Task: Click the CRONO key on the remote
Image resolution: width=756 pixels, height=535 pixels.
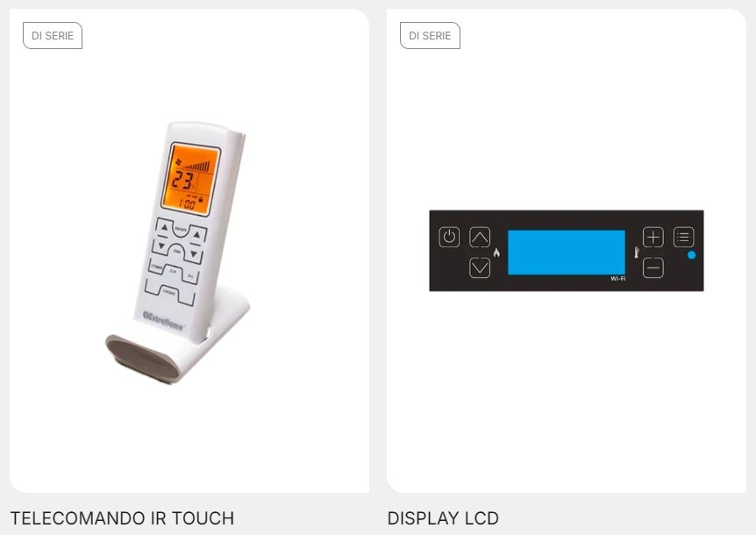Action: coord(169,291)
